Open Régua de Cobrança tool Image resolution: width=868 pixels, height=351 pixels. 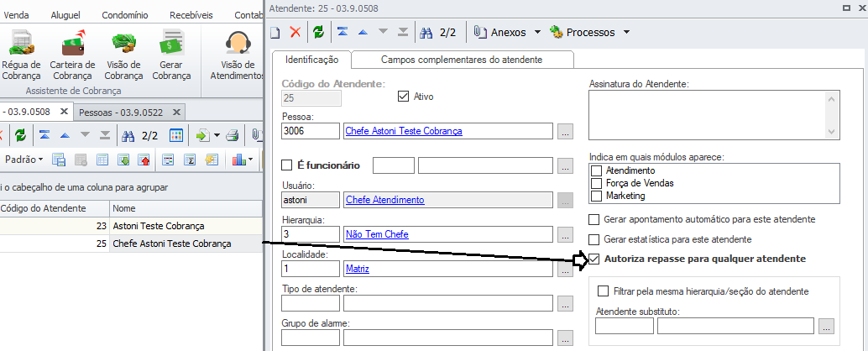[21, 55]
